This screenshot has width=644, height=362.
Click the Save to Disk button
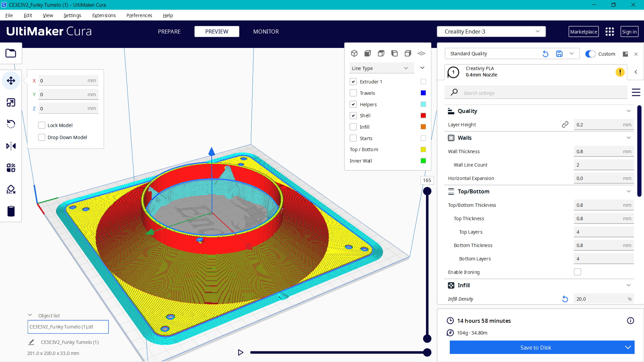pos(535,348)
